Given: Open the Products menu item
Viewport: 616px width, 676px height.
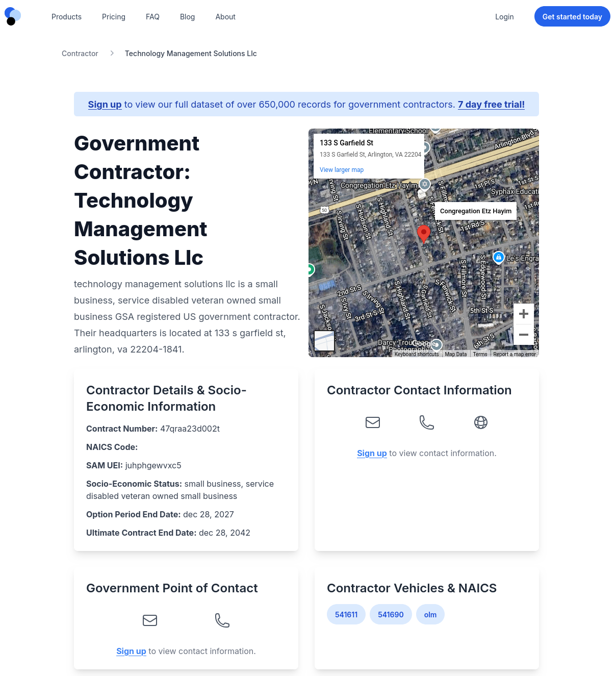Looking at the screenshot, I should [66, 17].
